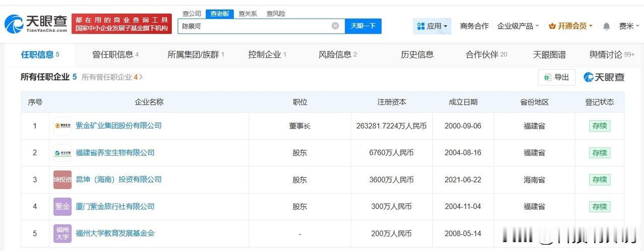Click the 天眼查 logo next to export
Viewport: 644px width, 251px height.
[x=604, y=77]
